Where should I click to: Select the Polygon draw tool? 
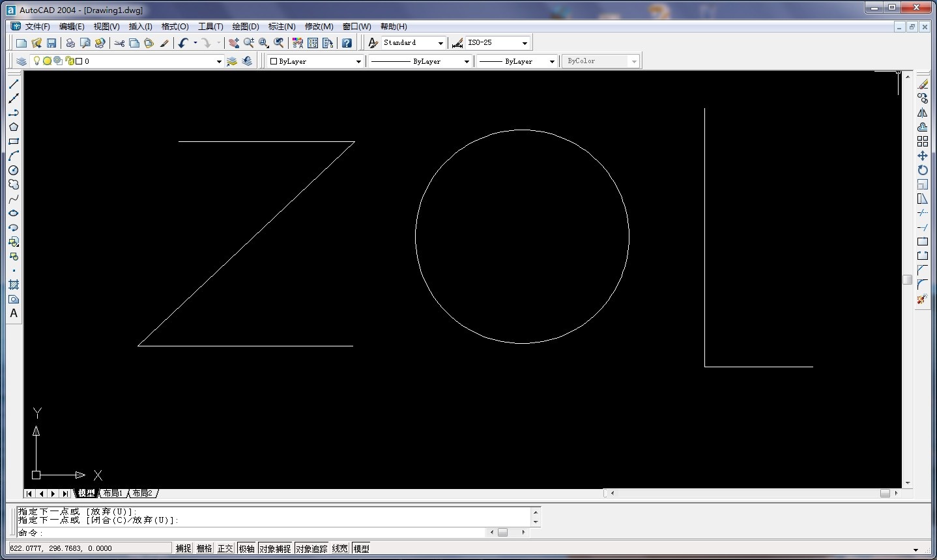point(14,127)
